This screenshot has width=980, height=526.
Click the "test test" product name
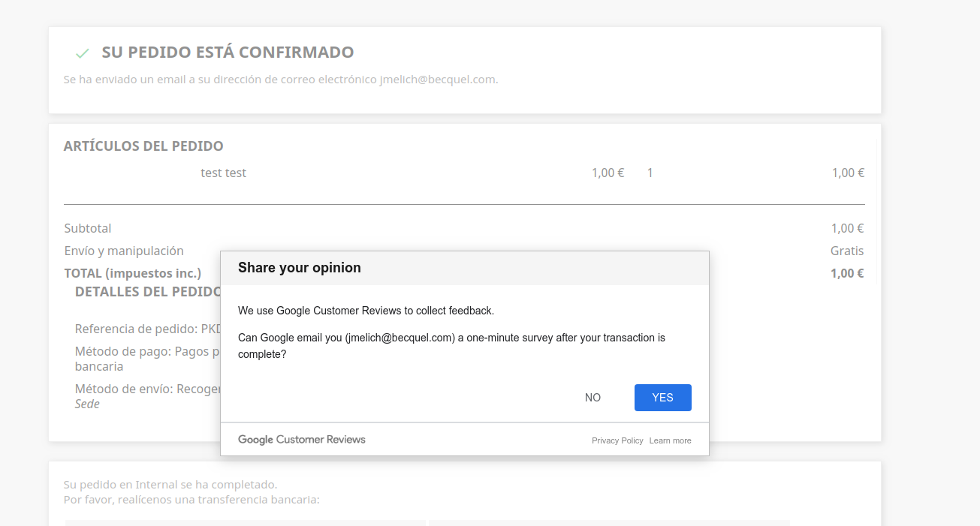pos(224,173)
